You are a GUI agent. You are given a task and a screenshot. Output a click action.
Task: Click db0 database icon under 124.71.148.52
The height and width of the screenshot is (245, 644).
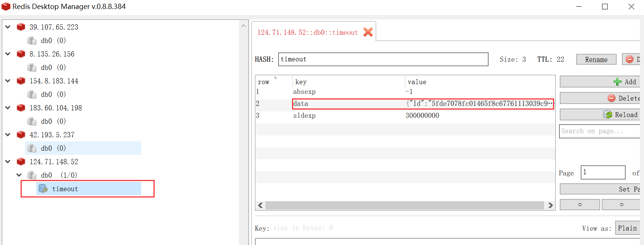32,175
